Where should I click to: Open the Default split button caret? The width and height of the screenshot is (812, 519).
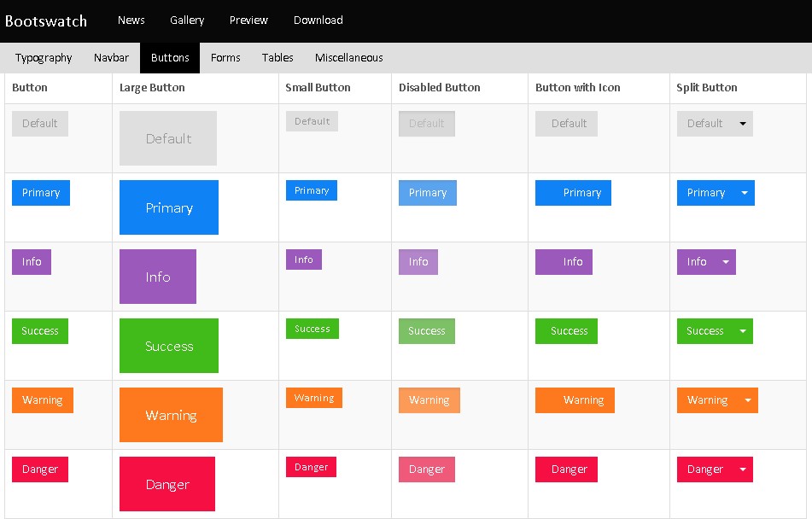tap(743, 124)
